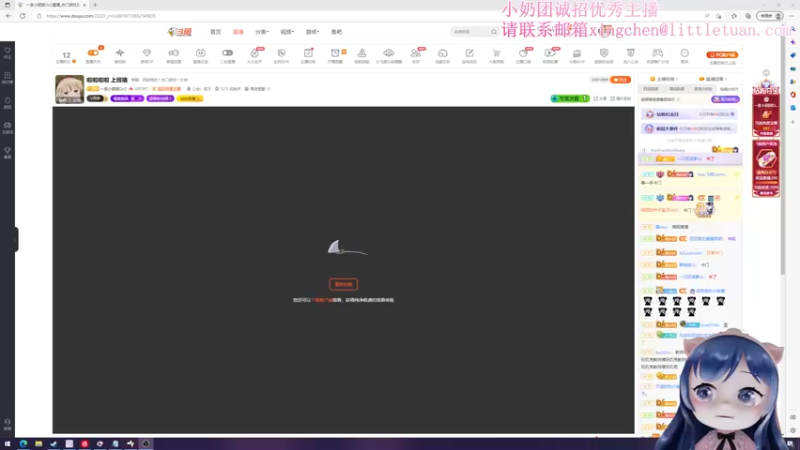This screenshot has width=800, height=450.
Task: Click the headset support icon in sidebar
Action: [7, 423]
